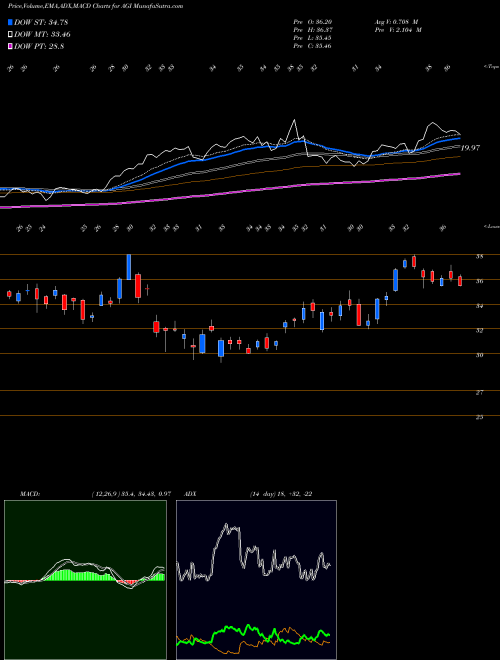Click the '<Tops' label at right edge
Screen dimensions: 500x660
(x=491, y=67)
